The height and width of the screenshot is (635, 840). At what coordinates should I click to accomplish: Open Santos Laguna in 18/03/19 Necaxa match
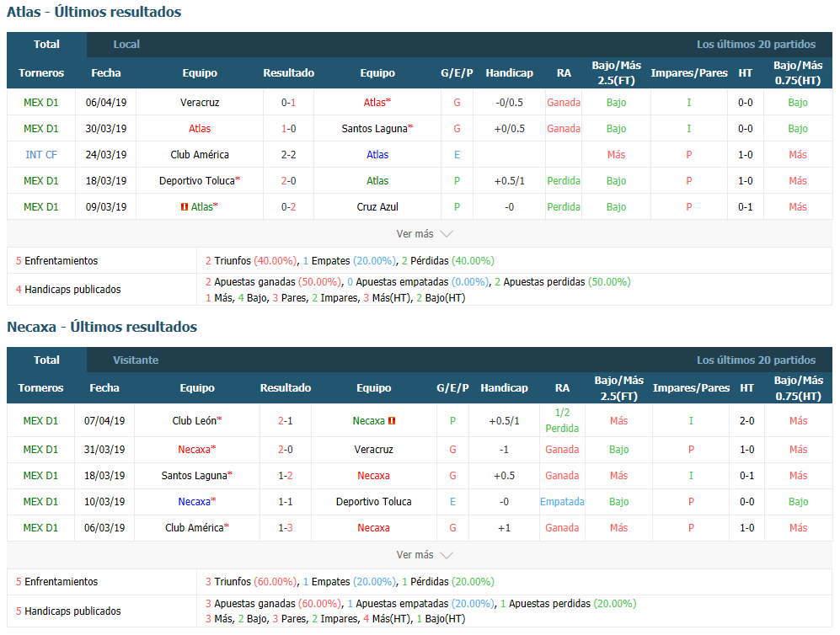[x=195, y=476]
